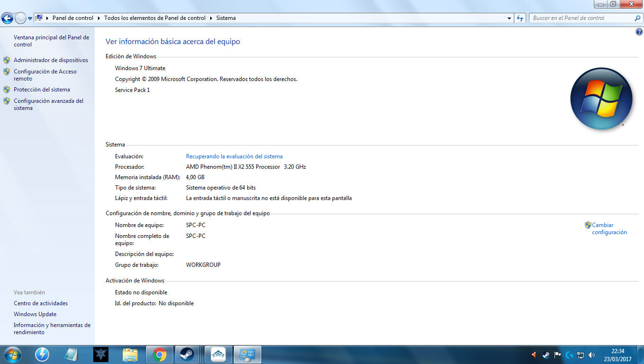Click the red speaker tray icon
The height and width of the screenshot is (364, 644).
[535, 355]
